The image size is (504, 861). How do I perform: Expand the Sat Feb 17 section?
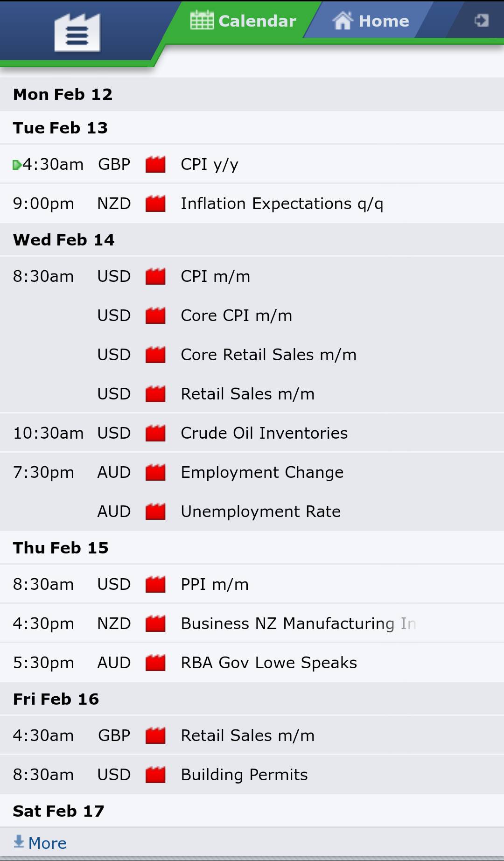(59, 811)
